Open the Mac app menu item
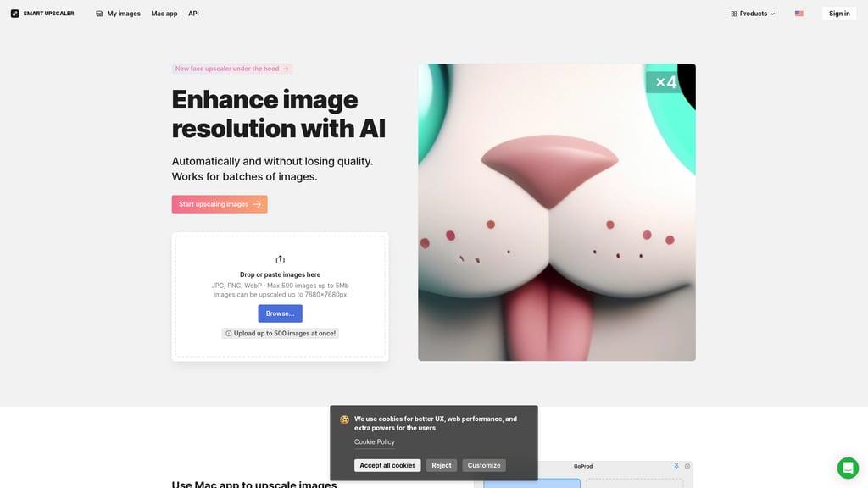Viewport: 868px width, 488px height. (164, 14)
